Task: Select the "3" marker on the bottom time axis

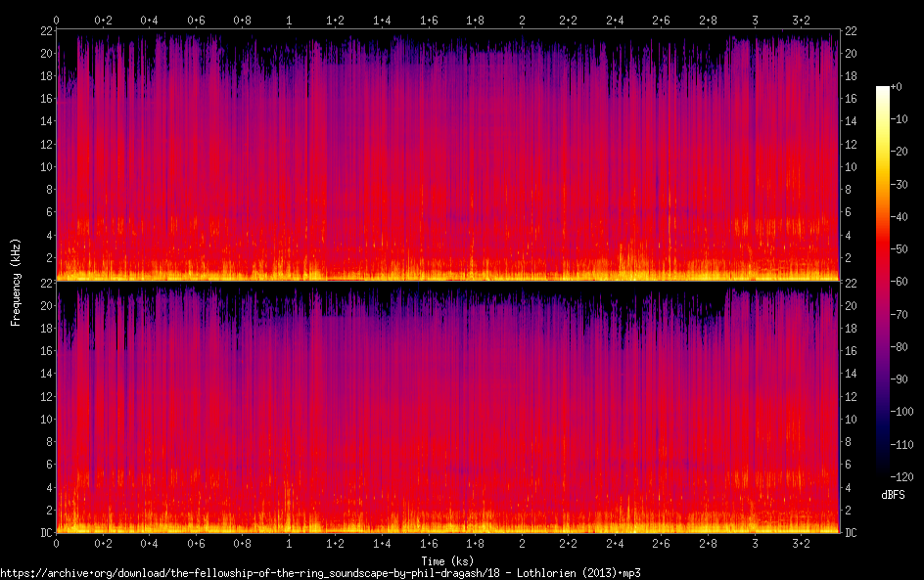Action: click(754, 545)
